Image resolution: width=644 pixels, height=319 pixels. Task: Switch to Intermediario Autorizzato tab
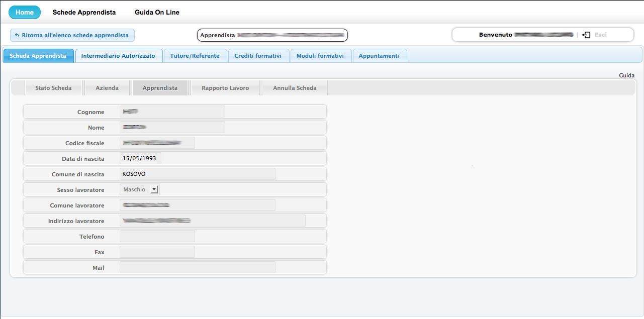(x=118, y=56)
